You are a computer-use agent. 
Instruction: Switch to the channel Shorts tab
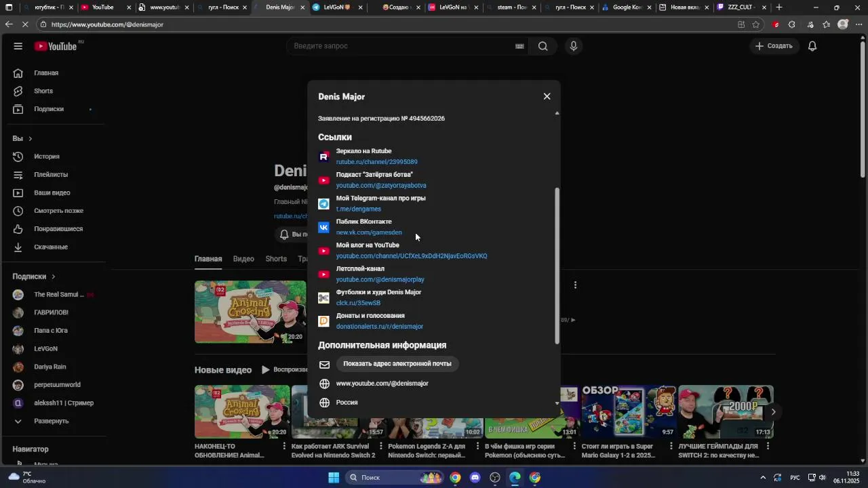coord(276,259)
